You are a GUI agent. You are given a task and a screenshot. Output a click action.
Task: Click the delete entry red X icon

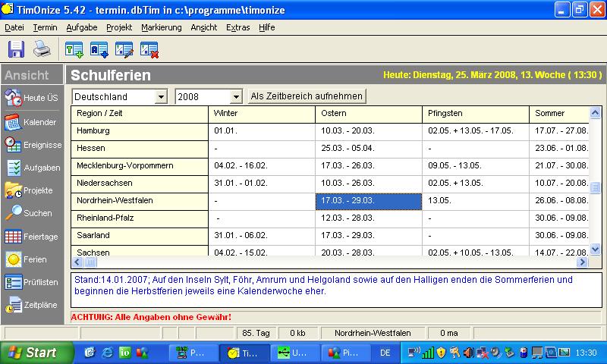(x=149, y=50)
